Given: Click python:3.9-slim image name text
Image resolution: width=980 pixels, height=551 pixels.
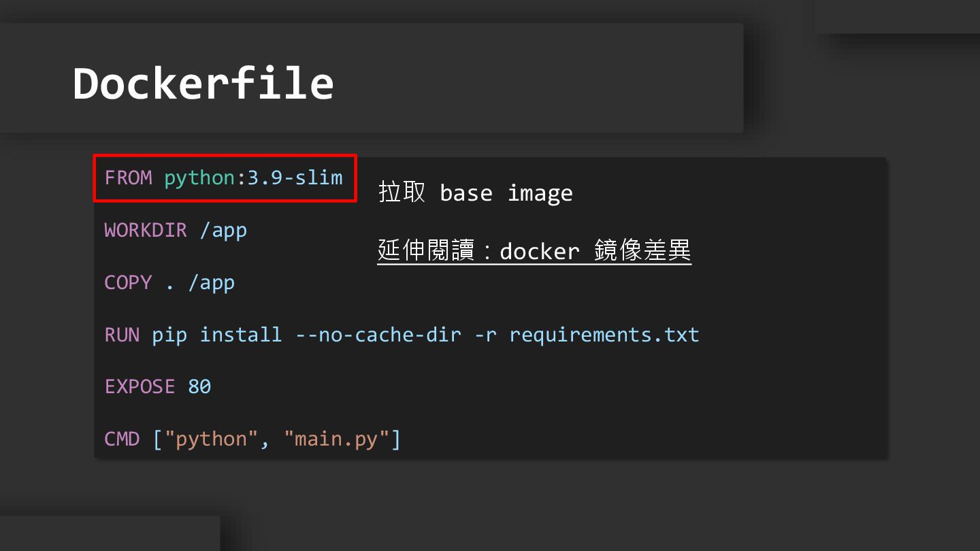Looking at the screenshot, I should [x=253, y=178].
